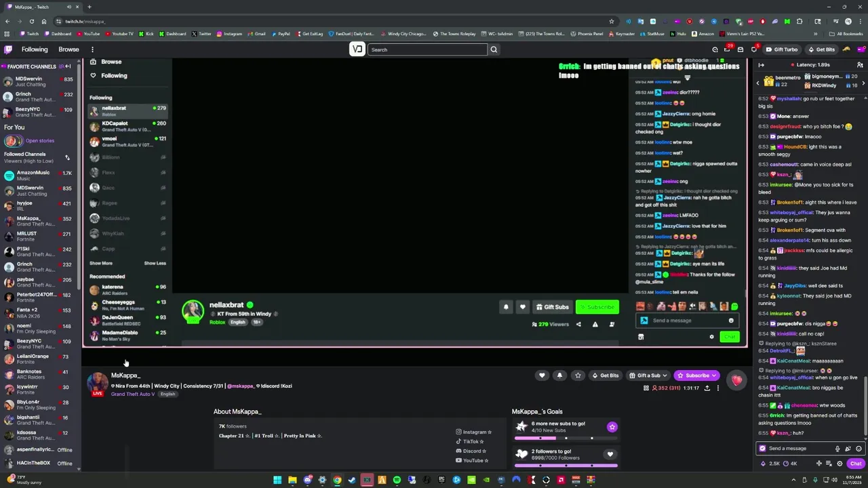Expand Show More in streamed sidebar

pos(101,263)
